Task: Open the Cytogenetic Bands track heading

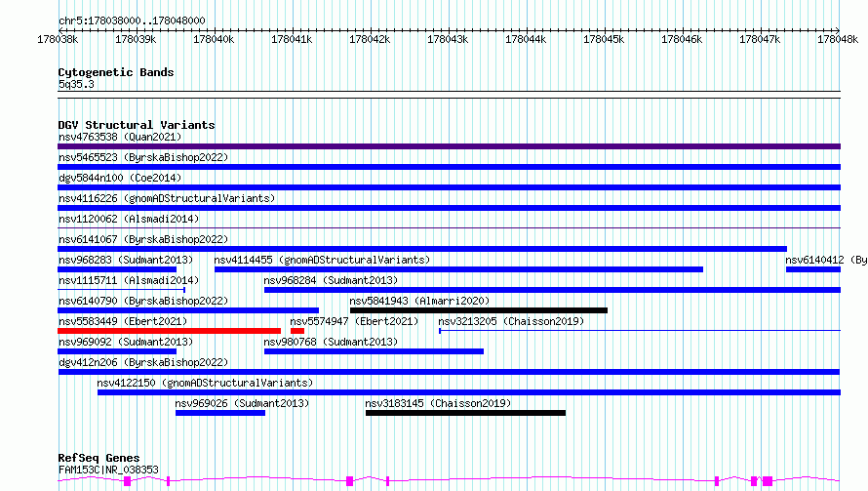Action: [x=116, y=72]
